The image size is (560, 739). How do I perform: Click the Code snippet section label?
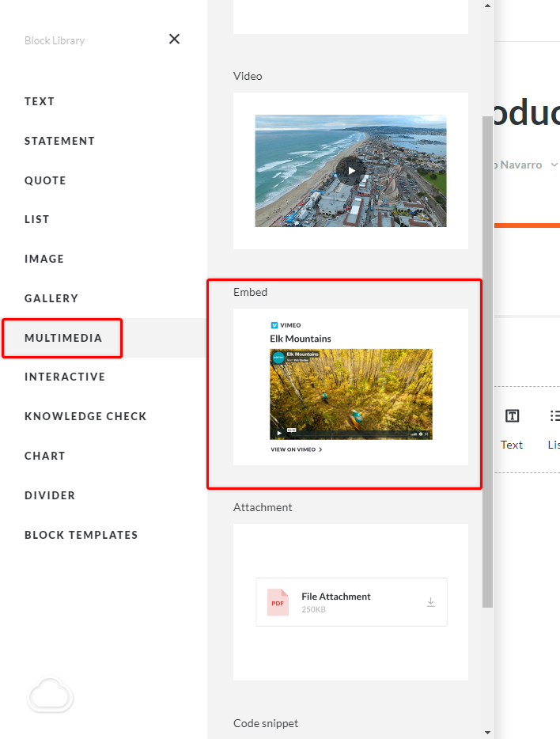[266, 723]
